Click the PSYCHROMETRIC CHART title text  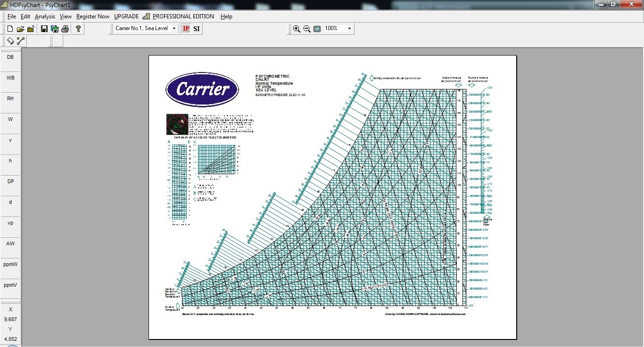[x=272, y=78]
